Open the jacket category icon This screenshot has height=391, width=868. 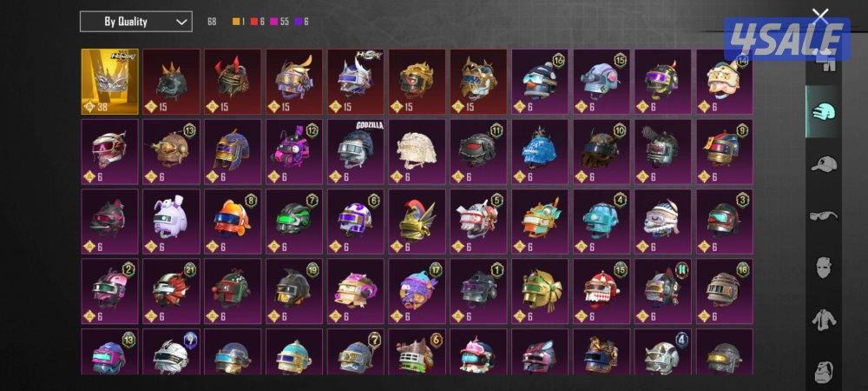825,320
